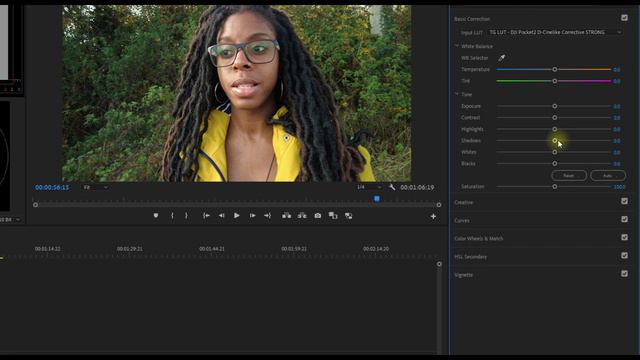Expand the Curves section header
Screen dimensions: 640x360
tap(462, 220)
